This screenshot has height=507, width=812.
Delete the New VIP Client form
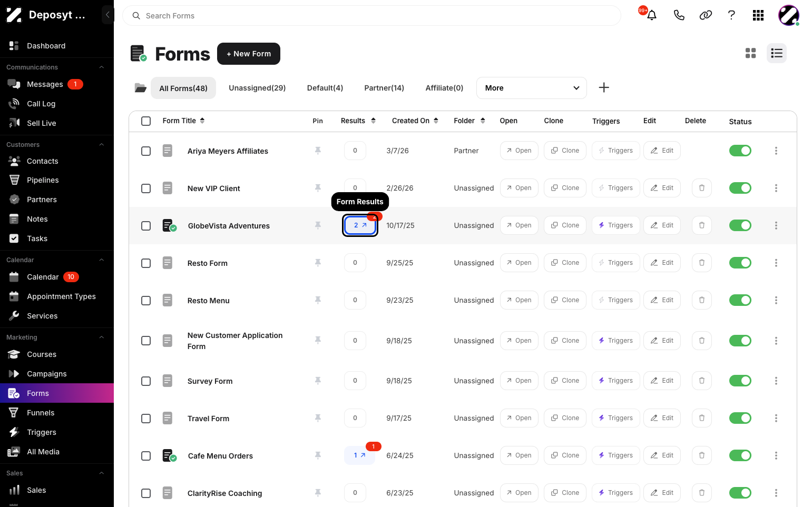702,188
